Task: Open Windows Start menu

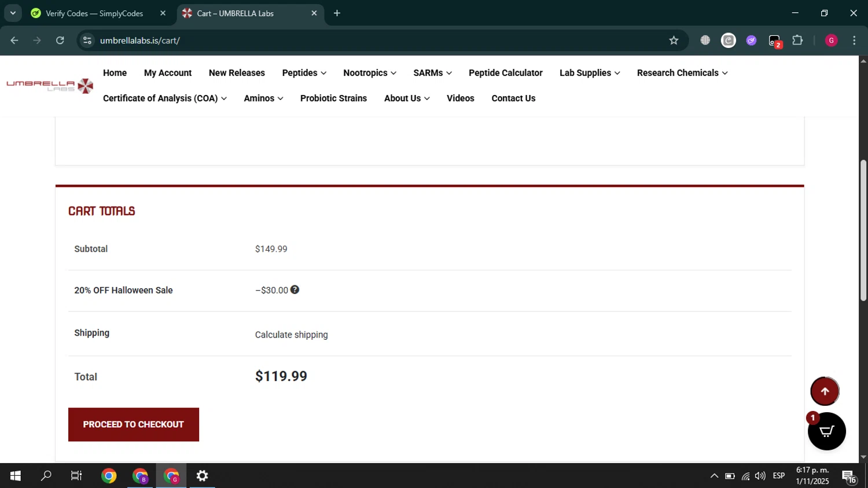Action: click(16, 476)
